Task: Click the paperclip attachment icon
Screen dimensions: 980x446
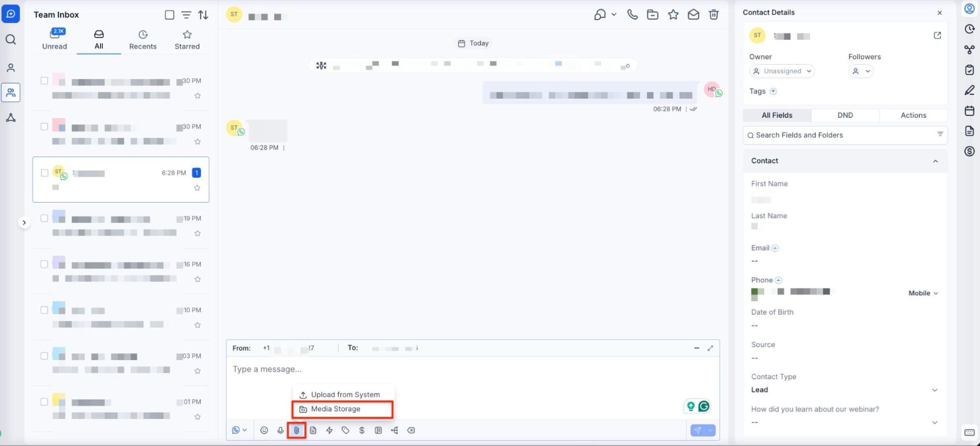Action: (x=297, y=430)
